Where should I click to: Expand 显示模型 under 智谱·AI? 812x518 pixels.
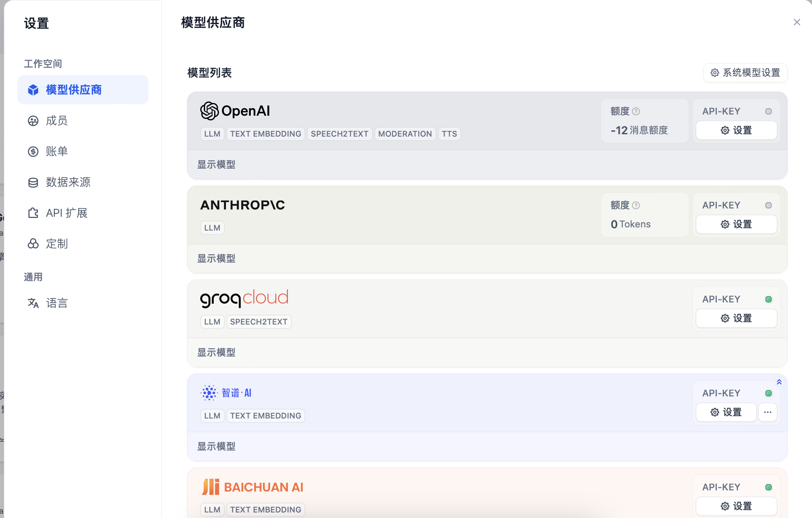[216, 447]
